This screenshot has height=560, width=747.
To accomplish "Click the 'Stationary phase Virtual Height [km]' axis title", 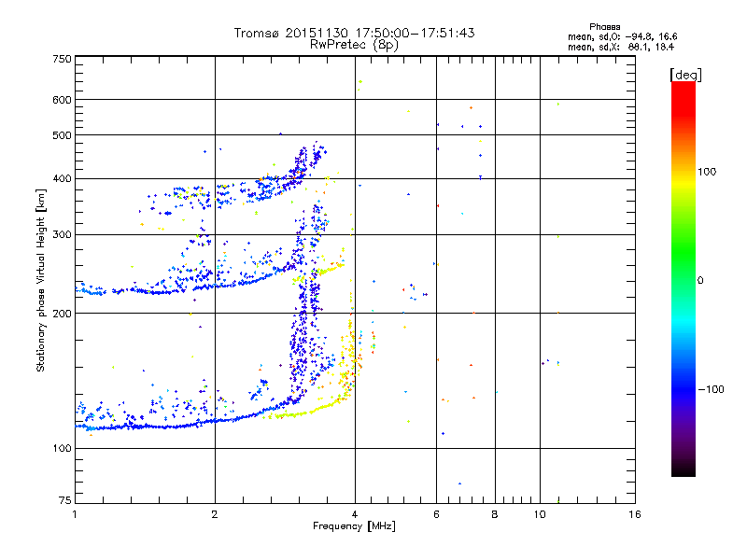I will [x=41, y=280].
